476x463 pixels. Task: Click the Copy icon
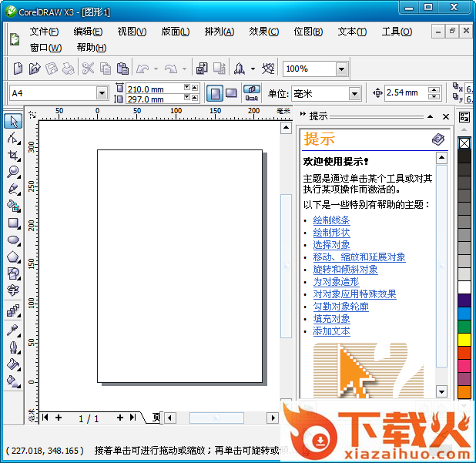pos(106,69)
